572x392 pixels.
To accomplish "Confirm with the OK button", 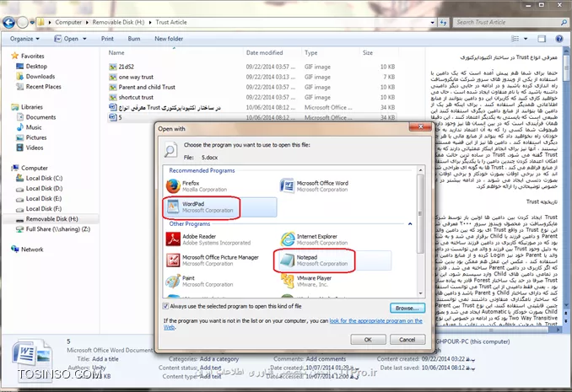I will pyautogui.click(x=368, y=340).
